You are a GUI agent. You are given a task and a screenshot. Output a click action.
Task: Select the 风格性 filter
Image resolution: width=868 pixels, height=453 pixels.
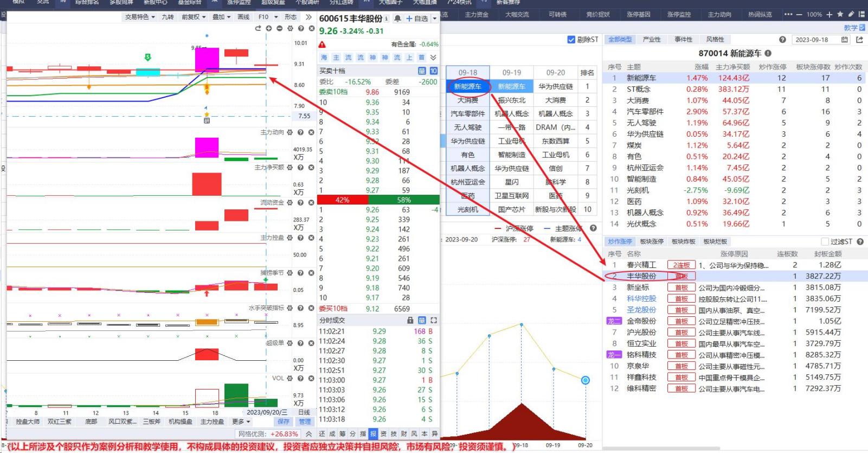point(715,40)
